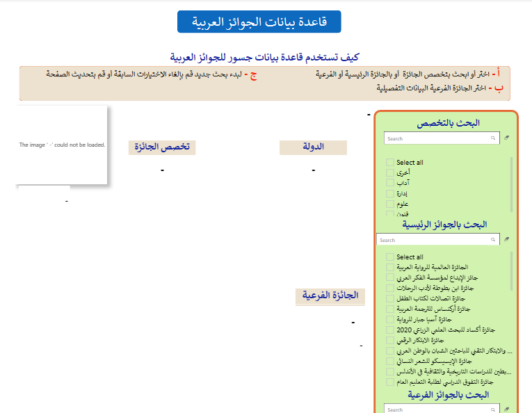The image size is (532, 413).
Task: Select جائزة أكساد للبحث العلمي الزراعي 2020
Action: click(390, 330)
